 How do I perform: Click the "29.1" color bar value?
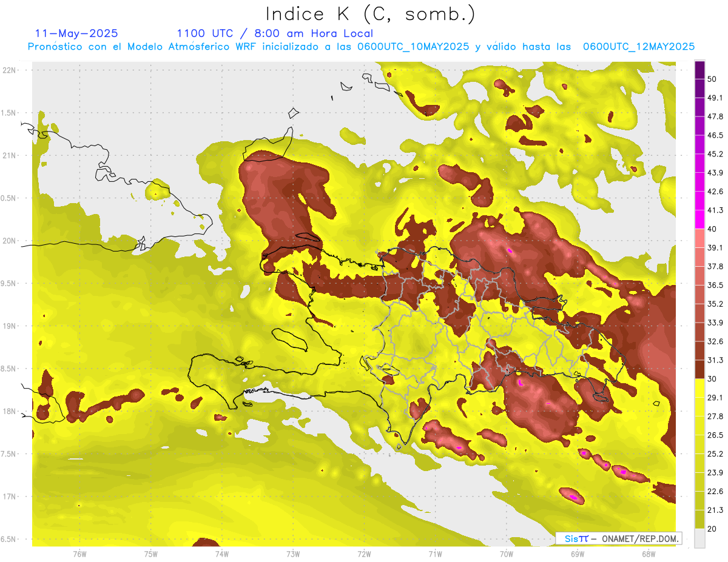point(715,398)
